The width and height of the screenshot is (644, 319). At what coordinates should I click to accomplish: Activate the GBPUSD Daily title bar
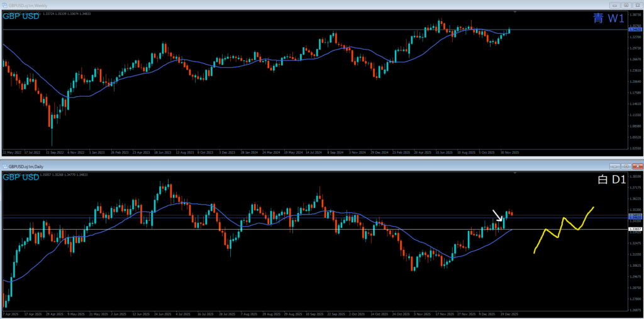pos(252,166)
